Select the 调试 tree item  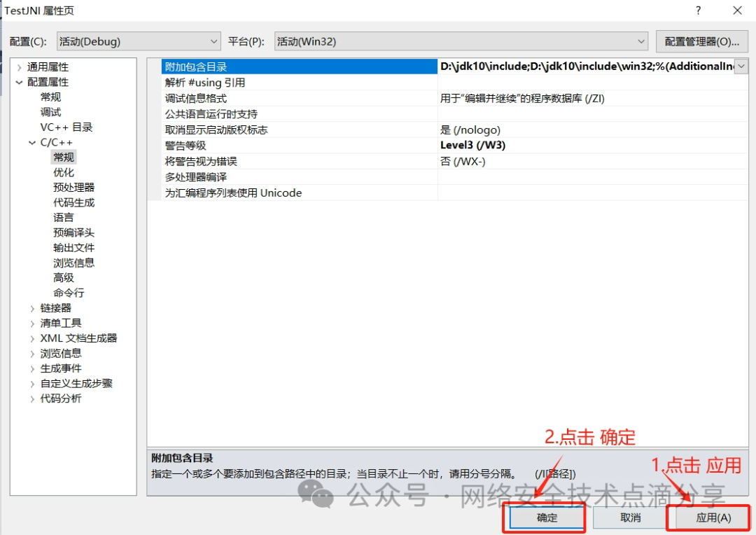tap(50, 112)
